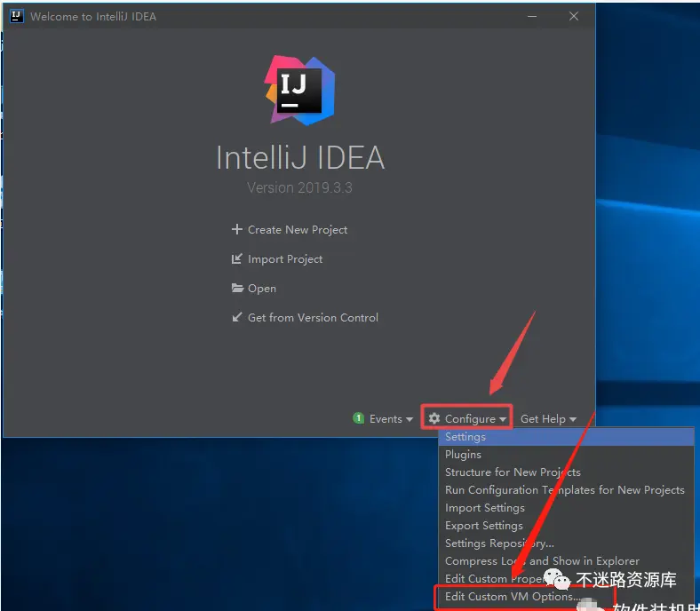Close the Welcome to IntelliJ IDEA window
The width and height of the screenshot is (700, 611).
pyautogui.click(x=574, y=17)
